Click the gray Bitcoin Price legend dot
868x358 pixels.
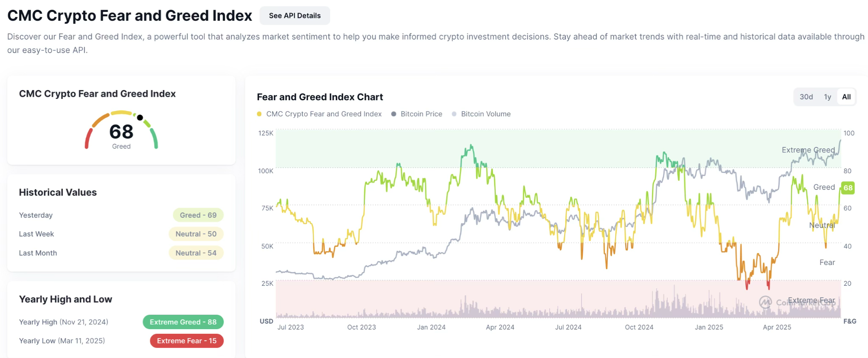394,114
